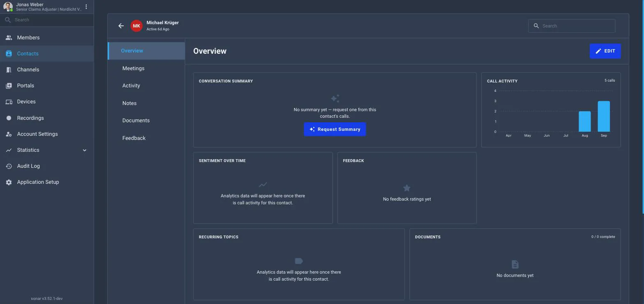Screen dimensions: 644x304
Task: Click the trend icon in Sentiment Over Time
Action: [x=263, y=185]
